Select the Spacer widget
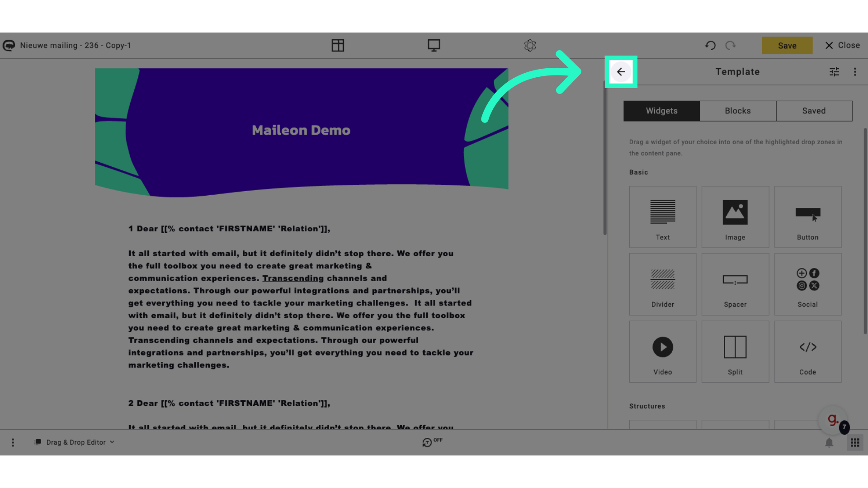Viewport: 868px width, 488px height. pyautogui.click(x=735, y=284)
